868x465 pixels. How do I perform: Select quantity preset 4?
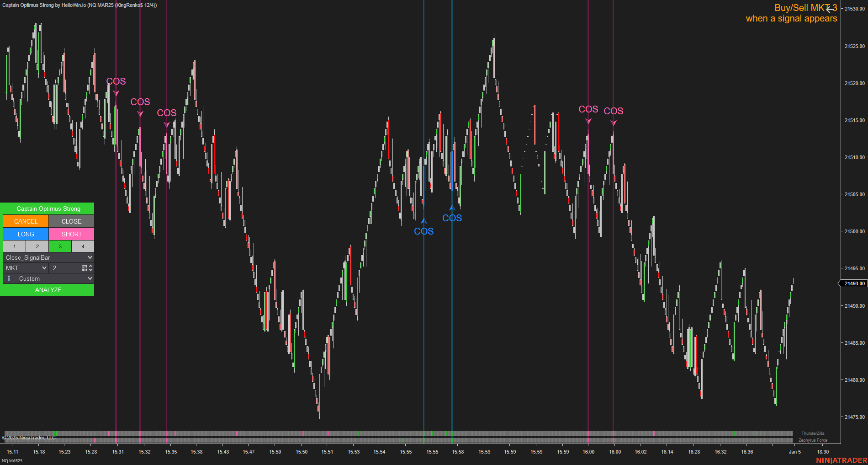tap(83, 246)
